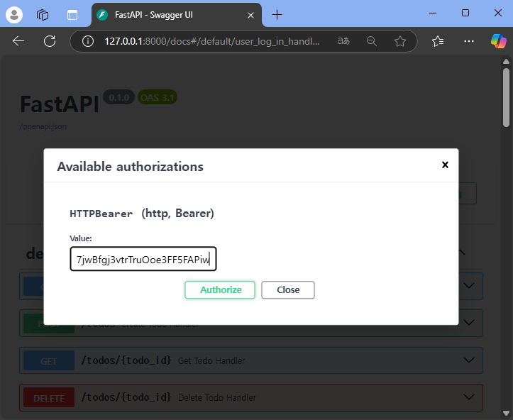This screenshot has height=420, width=513.
Task: Open the /openapi.json link
Action: point(43,126)
